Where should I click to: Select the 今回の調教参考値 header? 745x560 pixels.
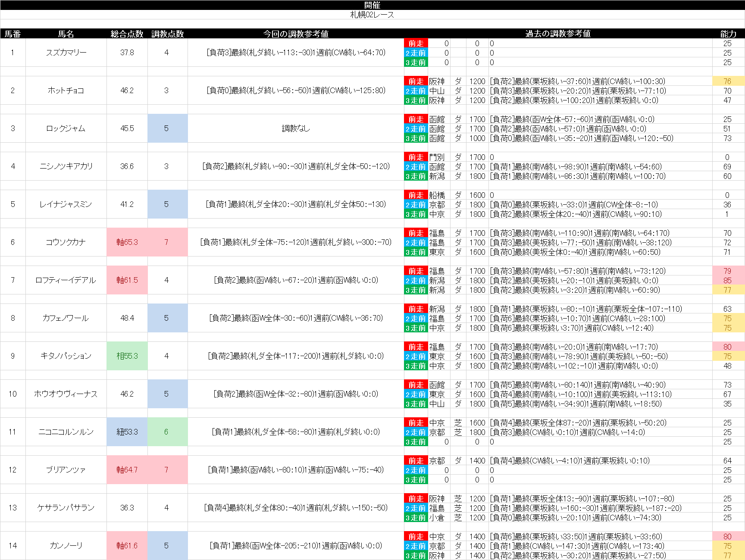coord(296,34)
